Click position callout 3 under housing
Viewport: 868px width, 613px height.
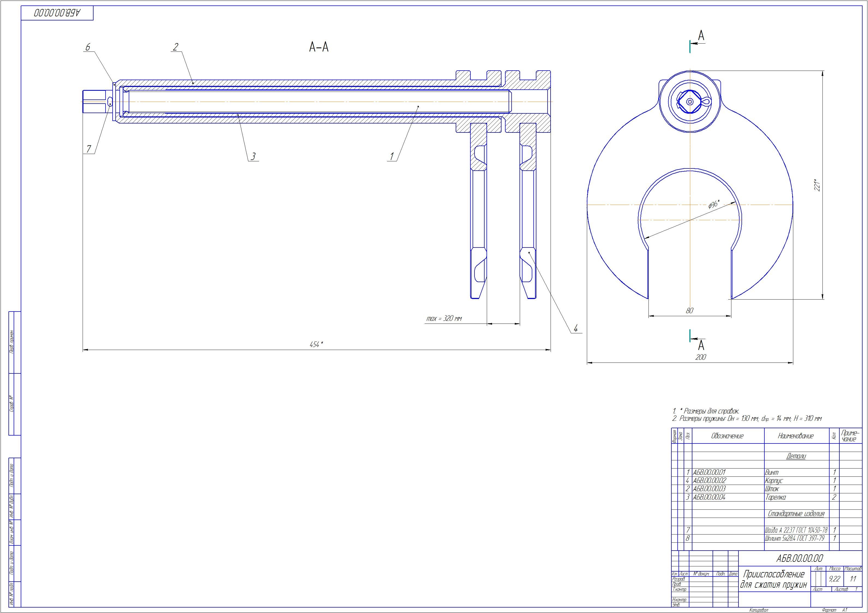coord(253,156)
